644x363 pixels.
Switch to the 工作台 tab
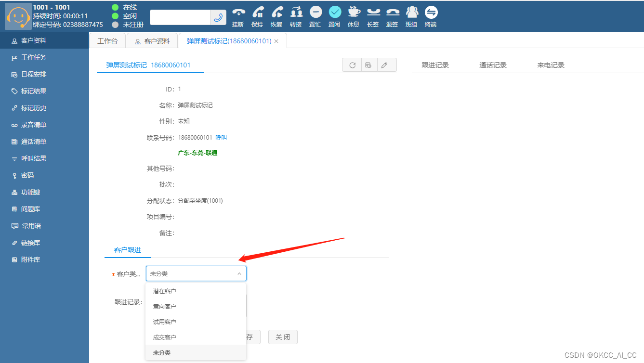[x=107, y=40]
